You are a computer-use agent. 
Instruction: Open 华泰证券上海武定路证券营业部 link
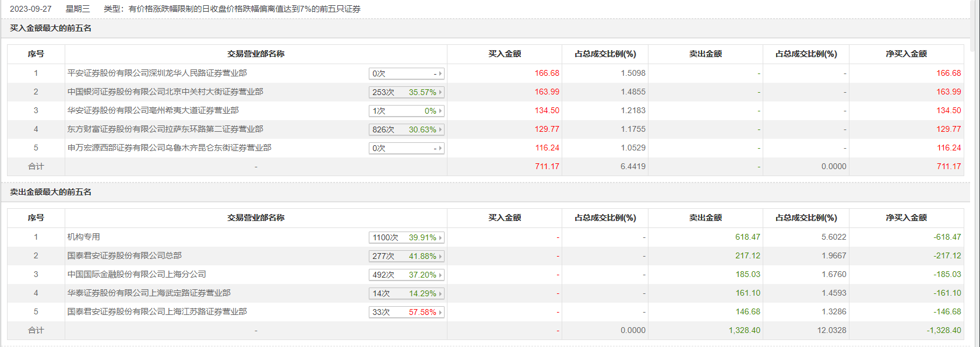[149, 293]
